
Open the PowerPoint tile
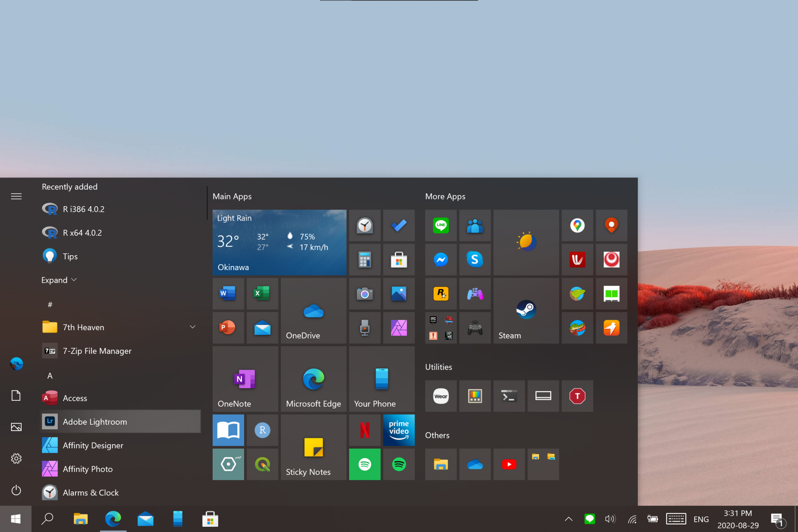(228, 328)
